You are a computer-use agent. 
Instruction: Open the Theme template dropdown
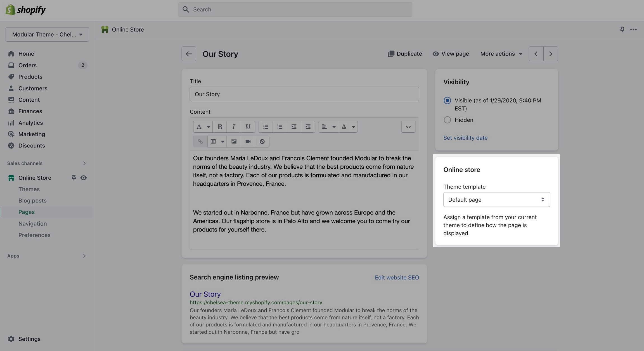(496, 200)
